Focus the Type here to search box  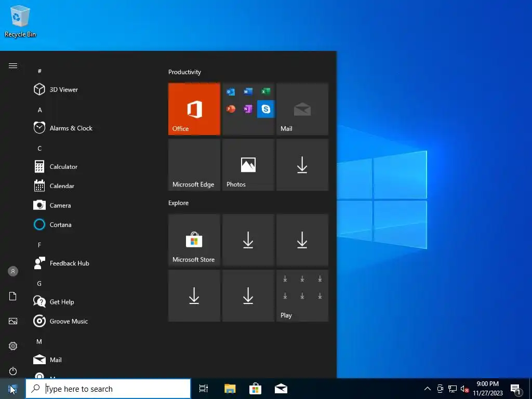click(x=108, y=389)
